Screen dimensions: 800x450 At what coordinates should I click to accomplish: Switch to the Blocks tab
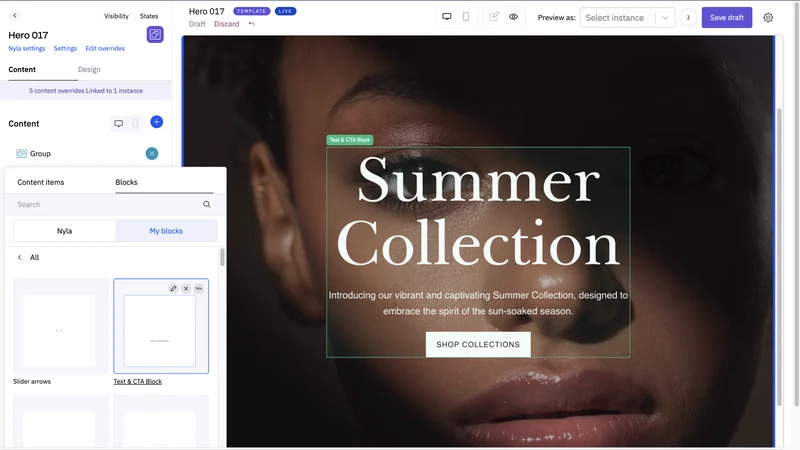(x=127, y=182)
